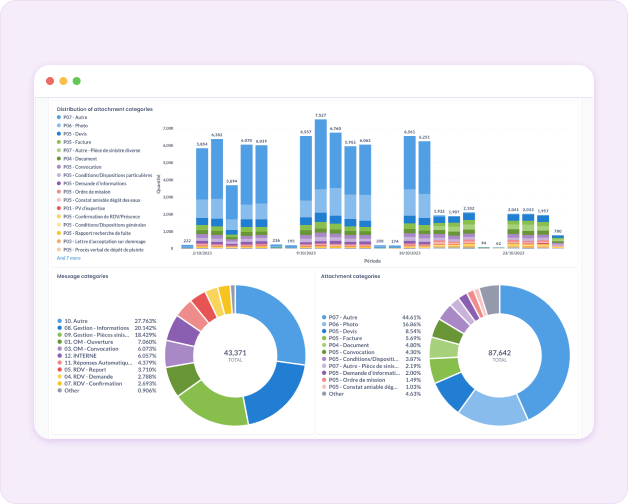Click the 'Période' axis title
Screen dimensions: 628x504
click(x=372, y=261)
